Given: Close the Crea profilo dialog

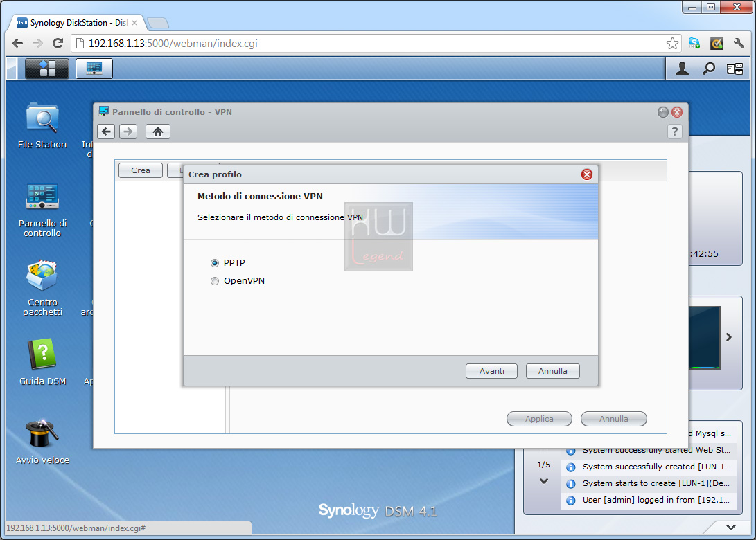Looking at the screenshot, I should coord(587,174).
